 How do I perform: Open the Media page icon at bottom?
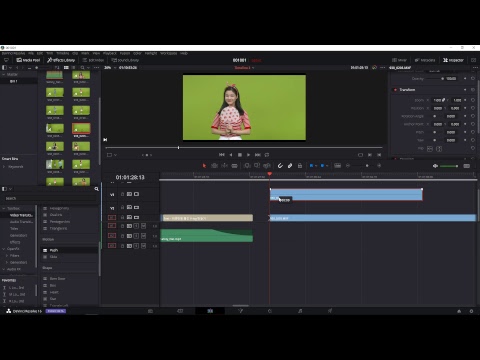[x=150, y=311]
